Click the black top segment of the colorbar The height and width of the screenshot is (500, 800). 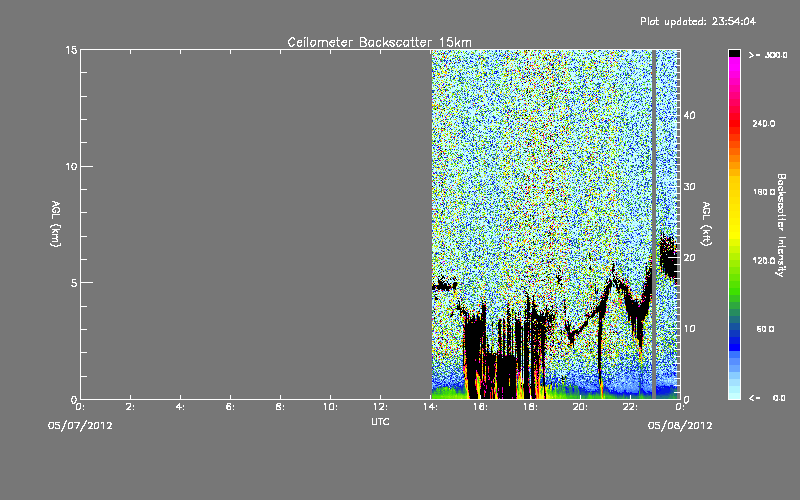(734, 53)
